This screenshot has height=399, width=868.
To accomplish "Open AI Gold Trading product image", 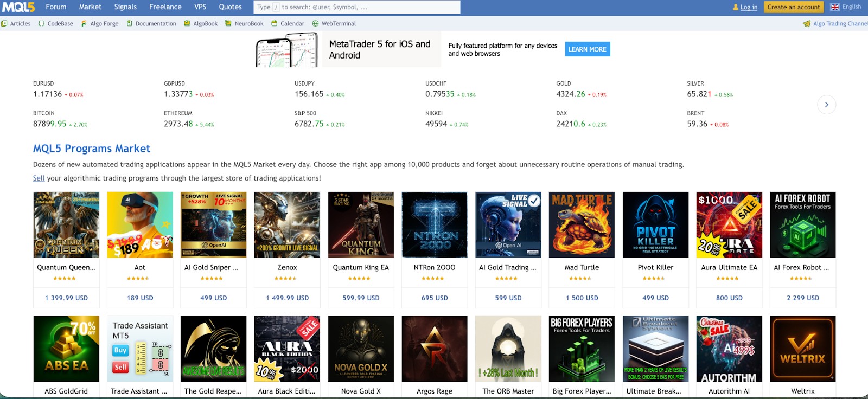I will tap(508, 224).
